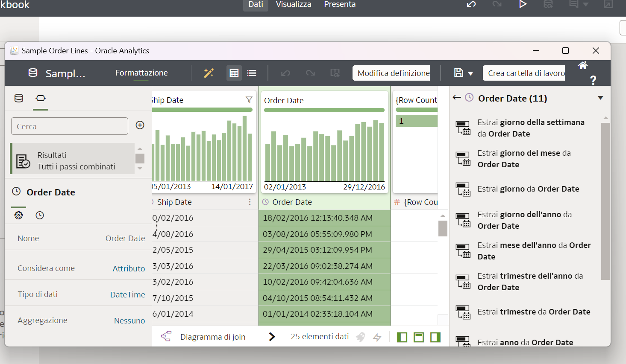626x364 pixels.
Task: Change Considera come Attributo setting
Action: [x=129, y=268]
